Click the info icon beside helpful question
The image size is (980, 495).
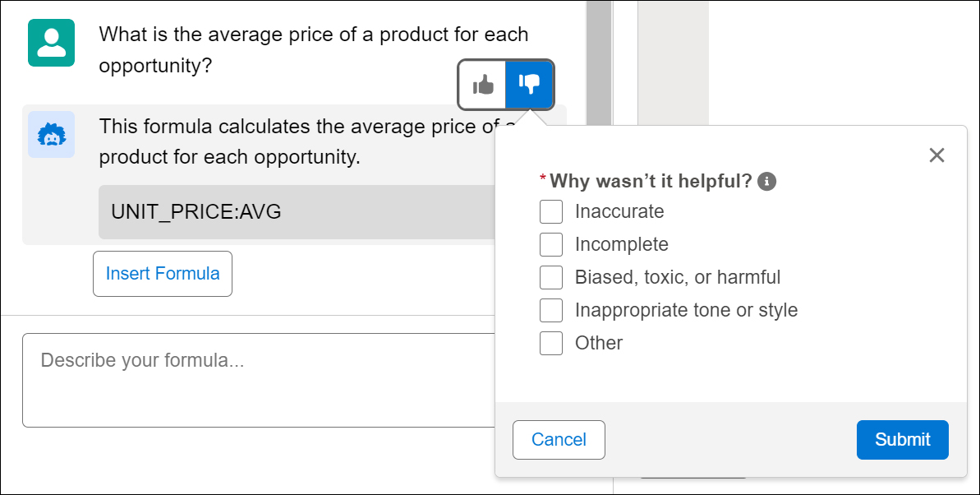(767, 182)
